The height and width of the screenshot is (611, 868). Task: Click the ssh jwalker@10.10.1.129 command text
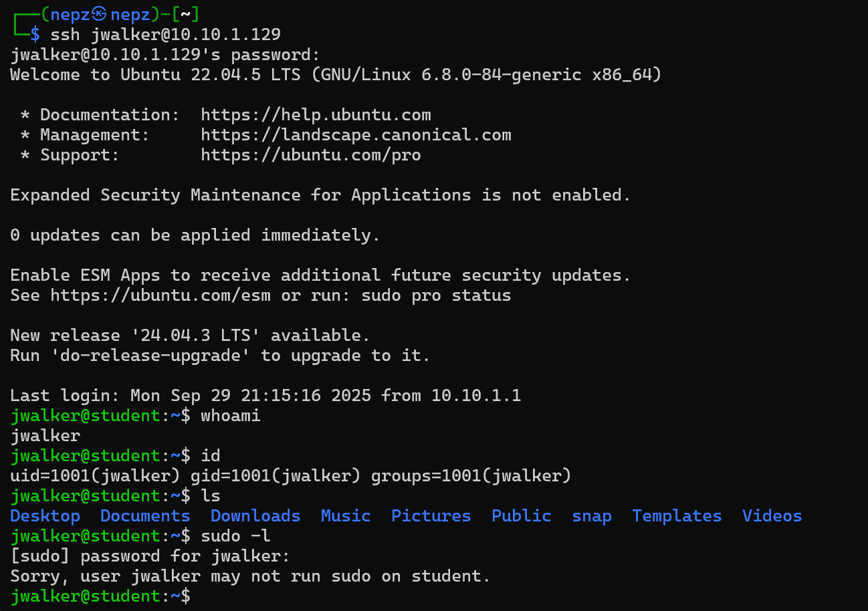(165, 34)
